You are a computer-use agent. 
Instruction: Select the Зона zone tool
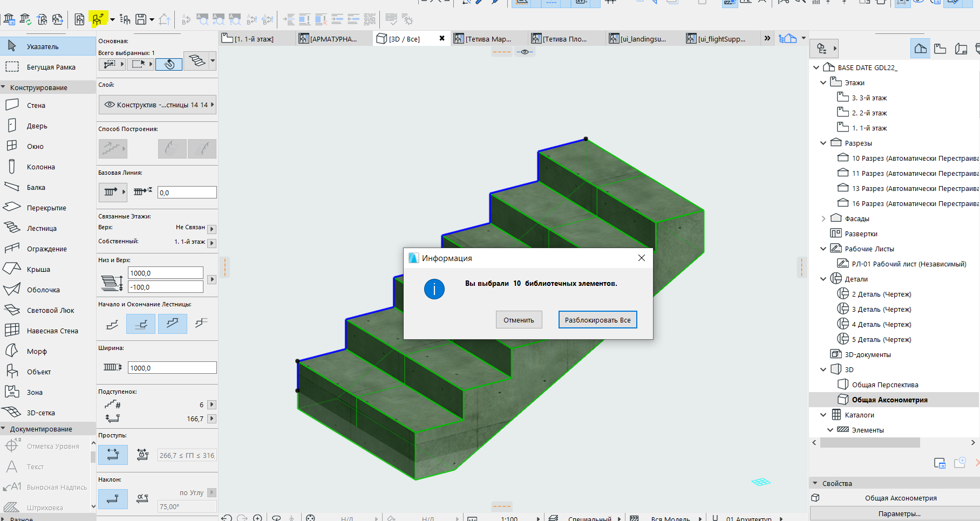tap(48, 392)
